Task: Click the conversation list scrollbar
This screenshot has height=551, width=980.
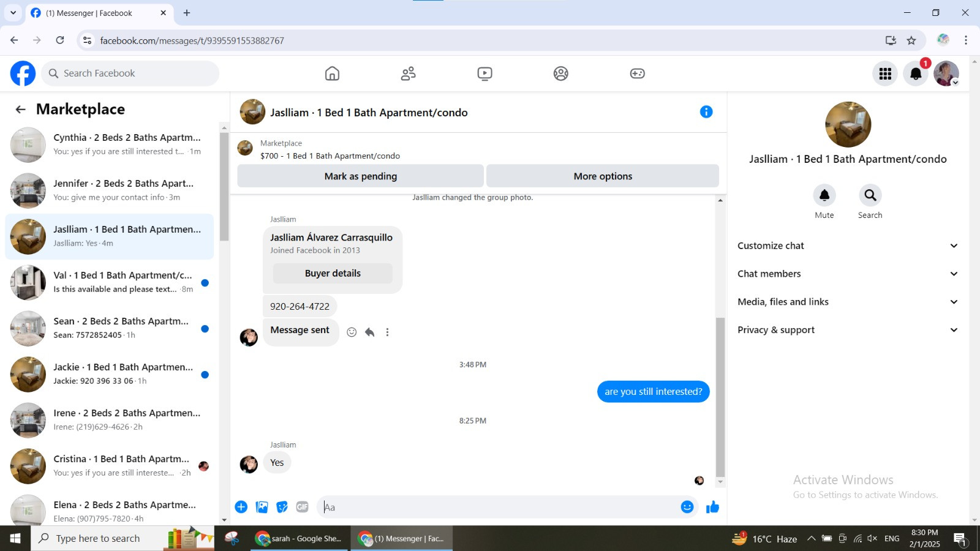Action: 224,186
